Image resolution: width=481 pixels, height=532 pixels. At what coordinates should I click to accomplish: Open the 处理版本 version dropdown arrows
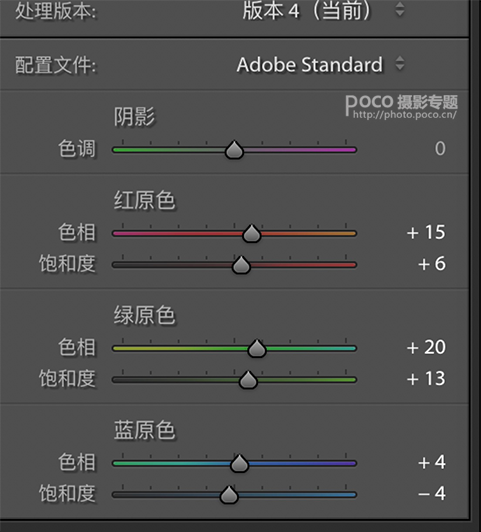(400, 9)
